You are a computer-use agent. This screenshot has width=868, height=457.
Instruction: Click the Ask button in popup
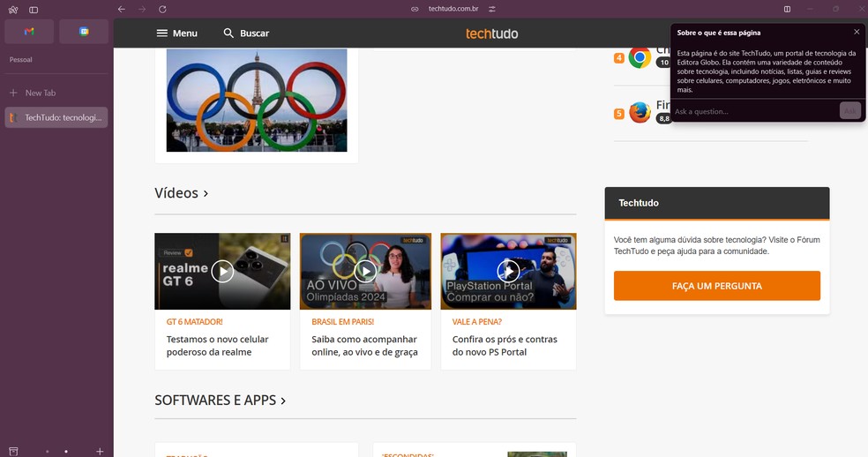coord(850,111)
